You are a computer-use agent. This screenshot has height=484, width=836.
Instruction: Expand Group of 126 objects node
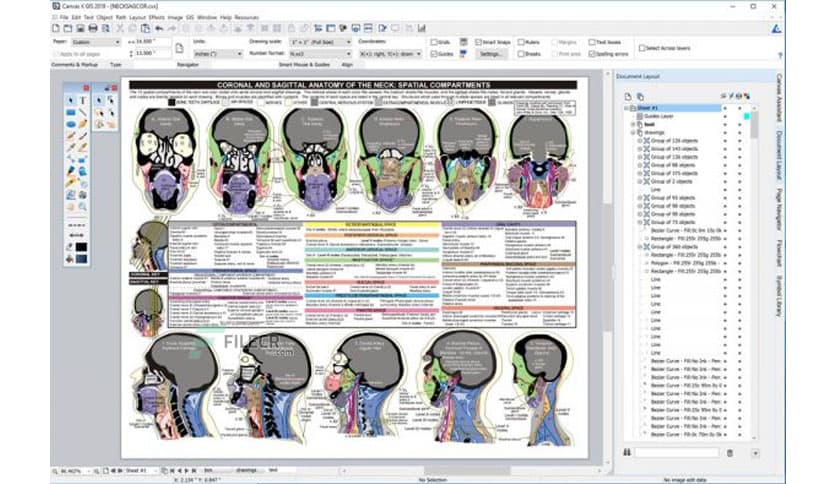pos(640,141)
